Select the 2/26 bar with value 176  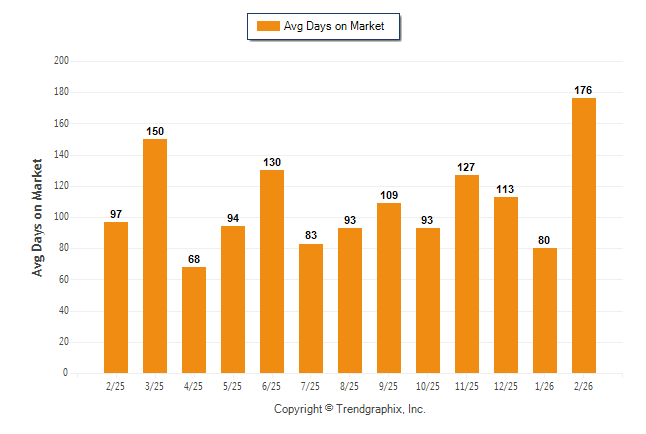(x=584, y=235)
